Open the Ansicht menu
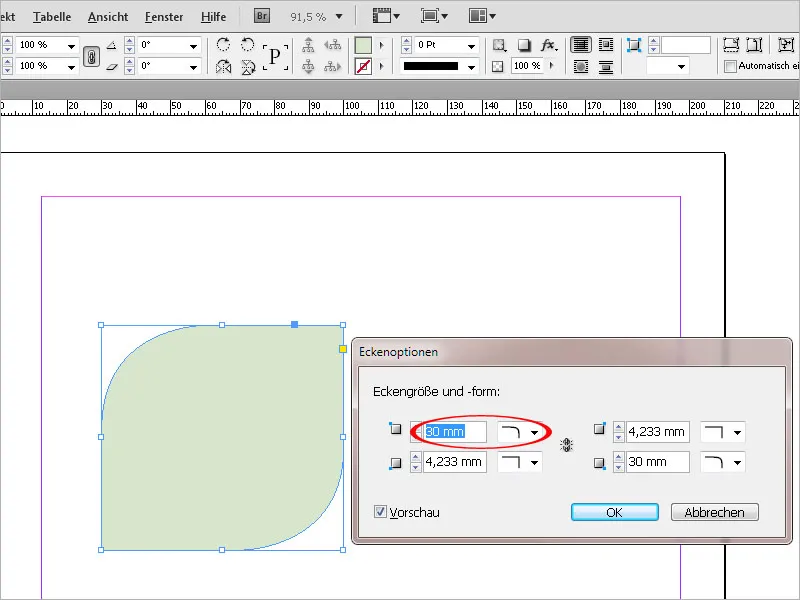 point(108,17)
